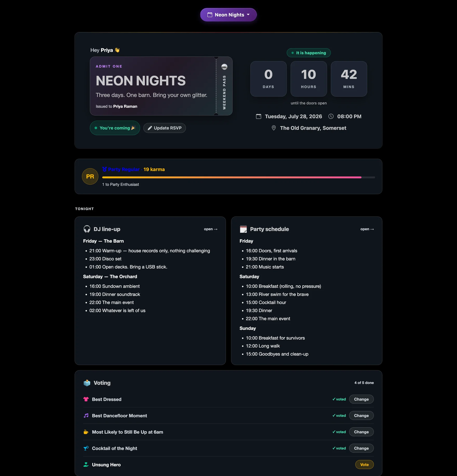Open the Neon Nights event dropdown
This screenshot has height=476, width=457.
point(228,15)
